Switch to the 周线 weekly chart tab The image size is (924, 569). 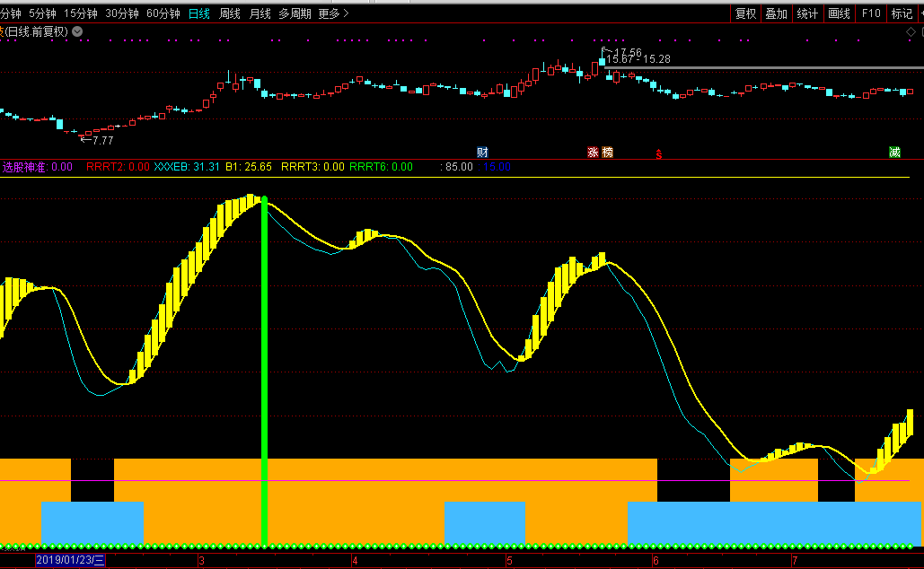[x=230, y=13]
